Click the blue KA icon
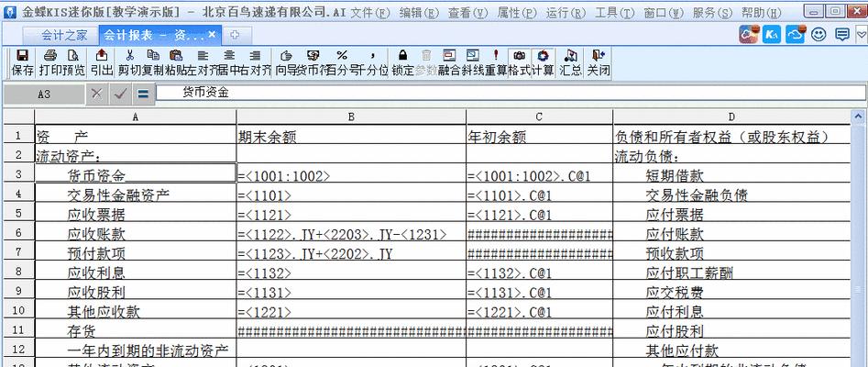 click(x=772, y=35)
